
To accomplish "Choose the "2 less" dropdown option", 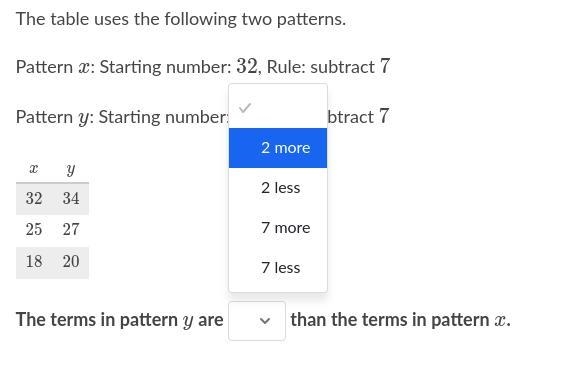I will pyautogui.click(x=278, y=188).
